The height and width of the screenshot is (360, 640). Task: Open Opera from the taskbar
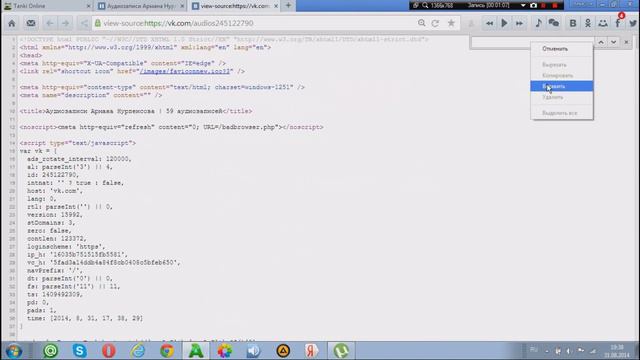click(x=109, y=351)
